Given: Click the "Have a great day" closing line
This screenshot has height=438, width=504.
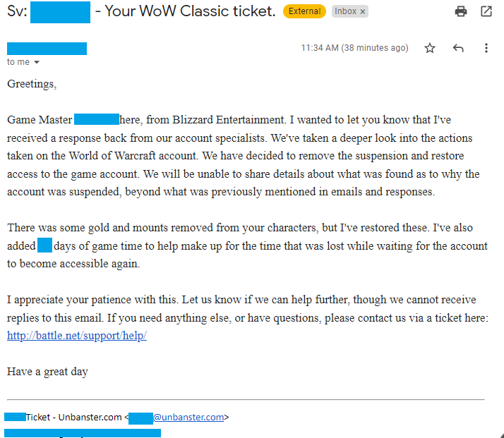Looking at the screenshot, I should coord(47,372).
